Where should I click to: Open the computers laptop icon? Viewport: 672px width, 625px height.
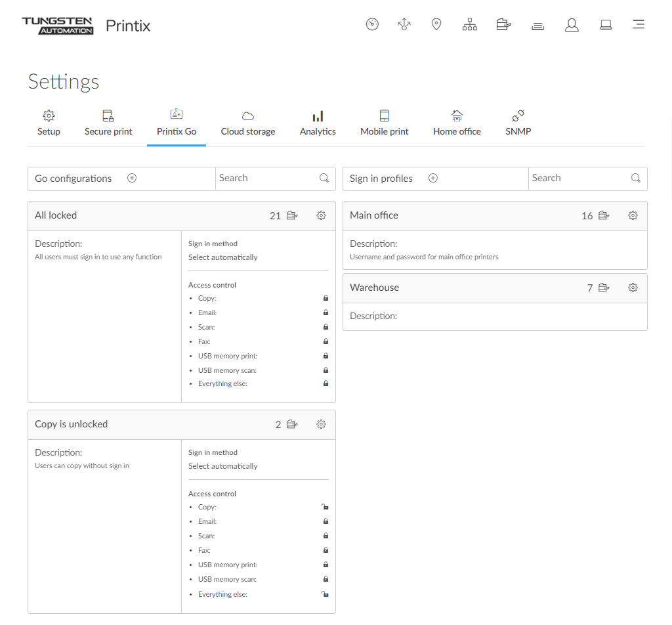606,25
